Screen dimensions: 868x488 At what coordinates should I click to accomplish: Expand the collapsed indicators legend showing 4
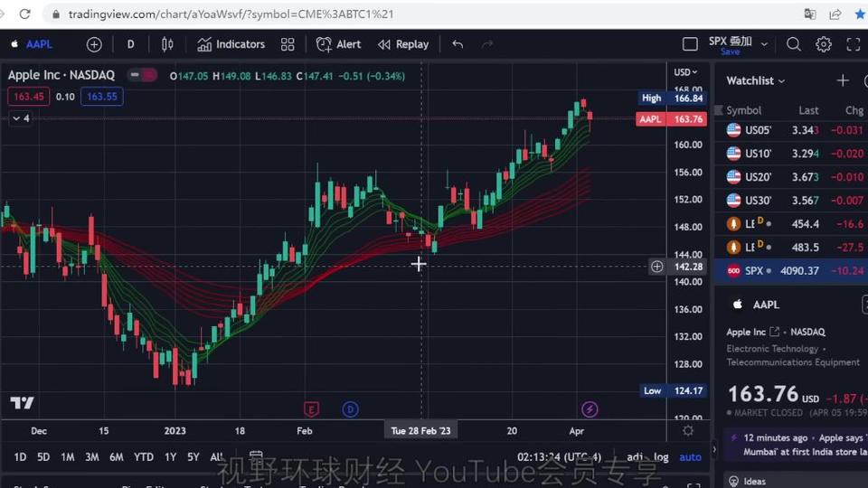(x=21, y=118)
